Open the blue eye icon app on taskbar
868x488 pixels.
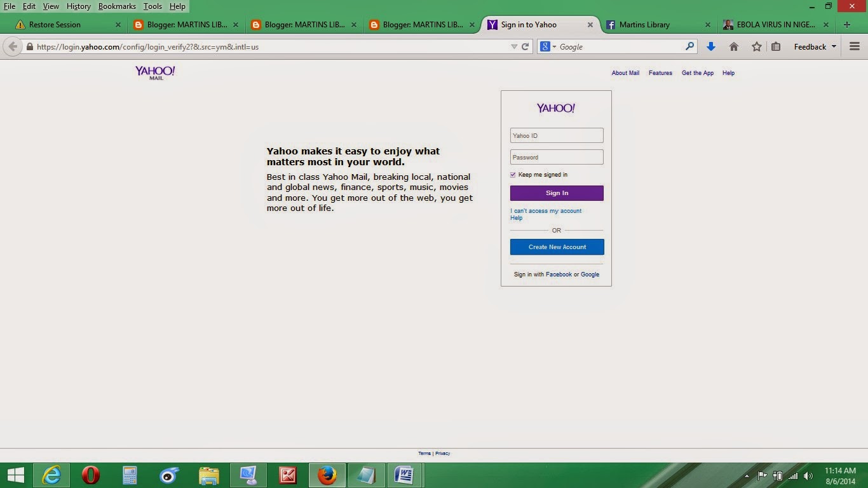point(170,475)
